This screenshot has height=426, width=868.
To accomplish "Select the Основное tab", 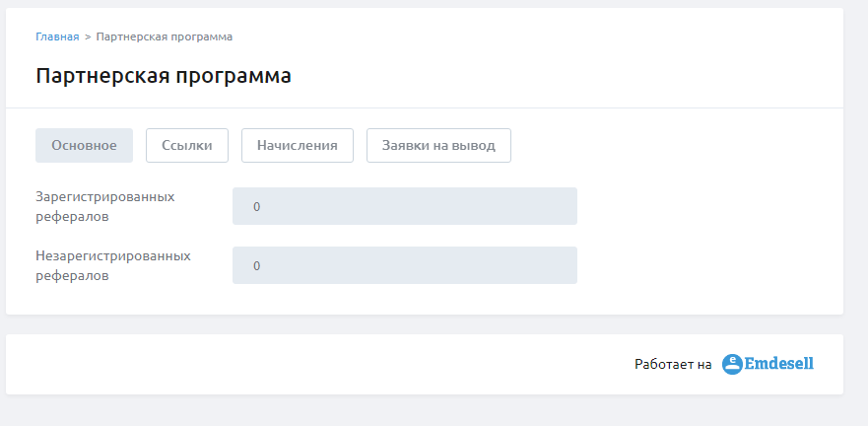I will pos(84,146).
